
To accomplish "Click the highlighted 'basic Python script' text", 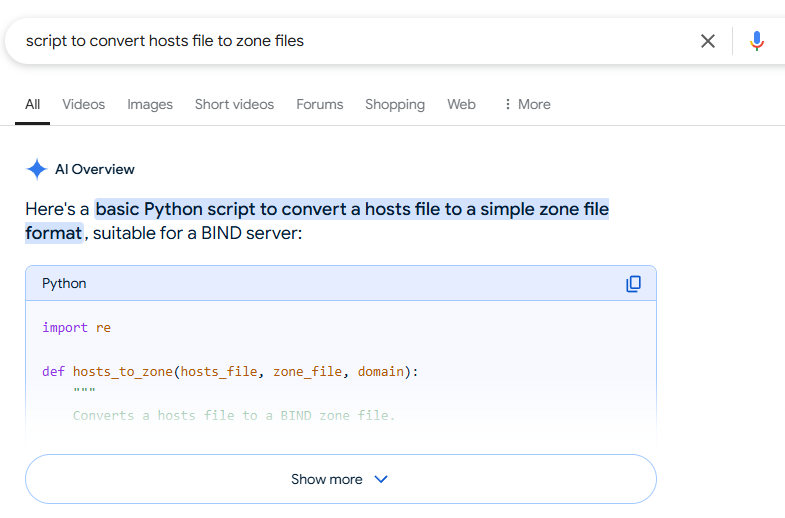I will pyautogui.click(x=317, y=221).
